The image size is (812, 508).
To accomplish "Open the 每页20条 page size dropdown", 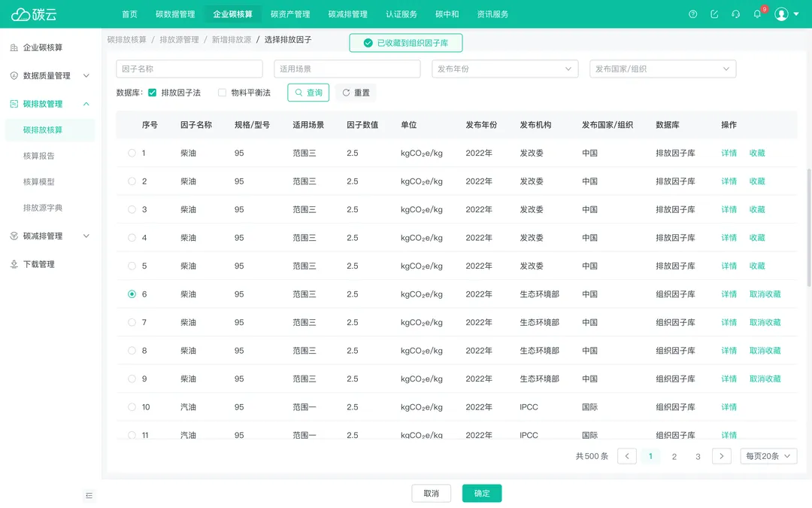I will 768,456.
